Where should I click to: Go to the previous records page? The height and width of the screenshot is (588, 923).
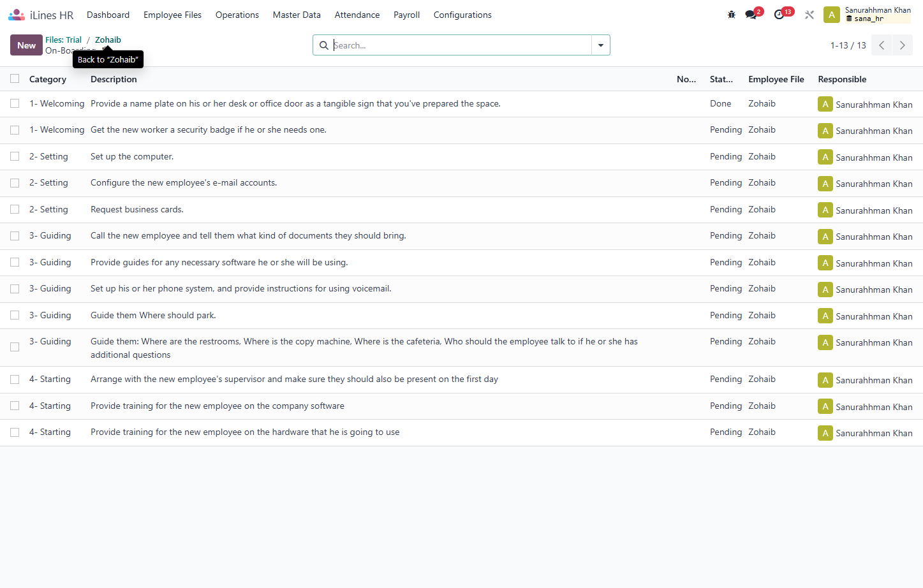[882, 45]
